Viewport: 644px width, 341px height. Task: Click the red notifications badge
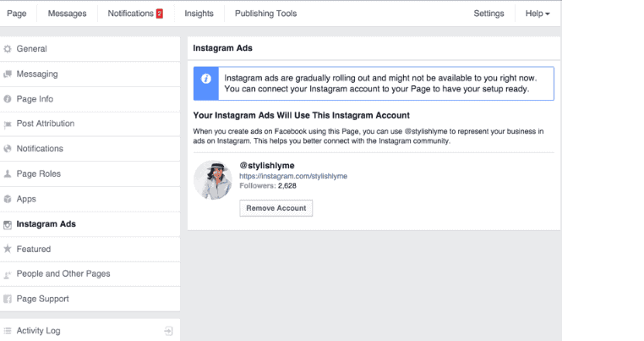tap(160, 14)
